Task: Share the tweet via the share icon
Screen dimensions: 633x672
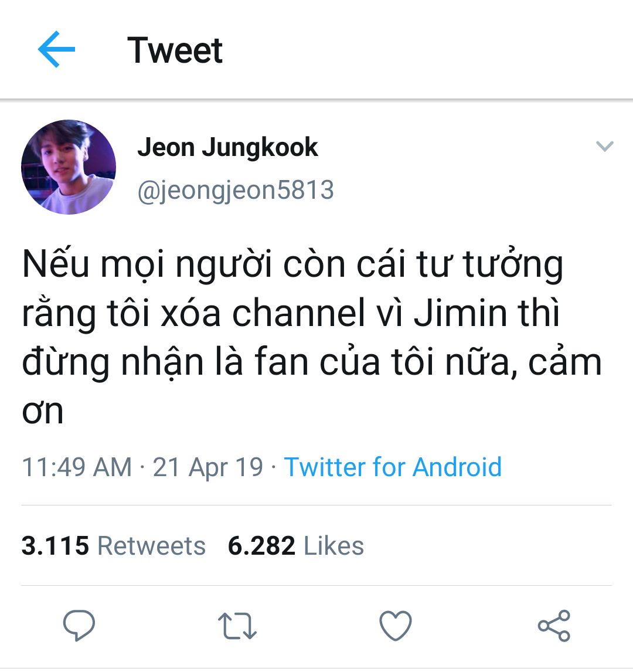Action: pos(554,625)
